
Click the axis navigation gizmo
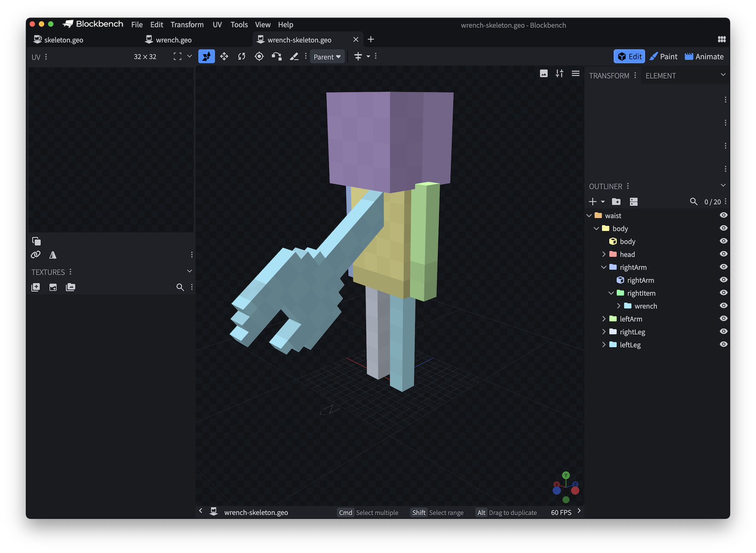[x=566, y=488]
